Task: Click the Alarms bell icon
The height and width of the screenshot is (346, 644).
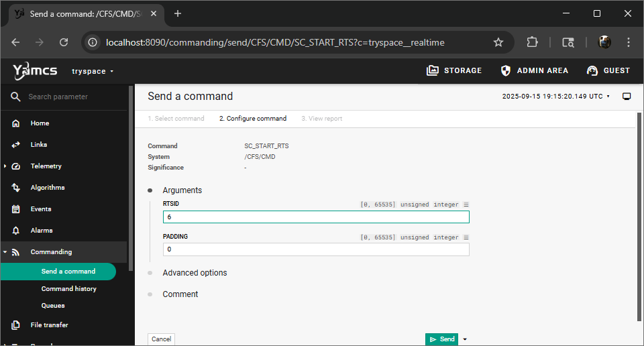Action: tap(16, 231)
